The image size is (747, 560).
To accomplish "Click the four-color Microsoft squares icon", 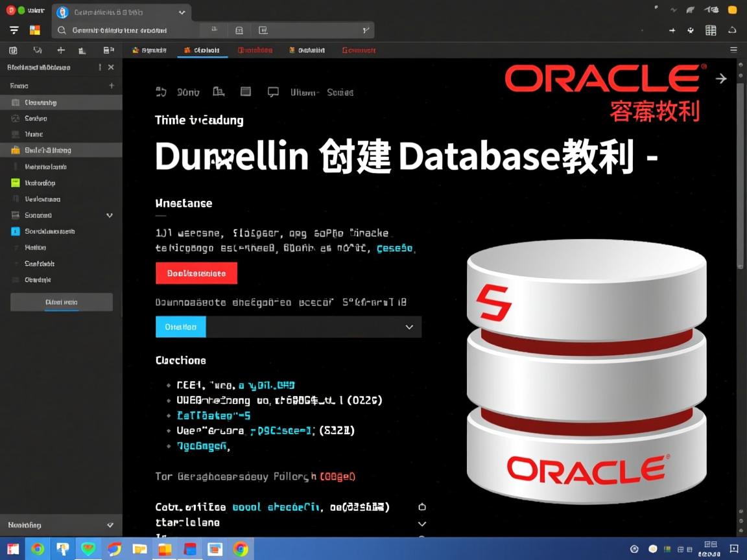I will (x=35, y=30).
